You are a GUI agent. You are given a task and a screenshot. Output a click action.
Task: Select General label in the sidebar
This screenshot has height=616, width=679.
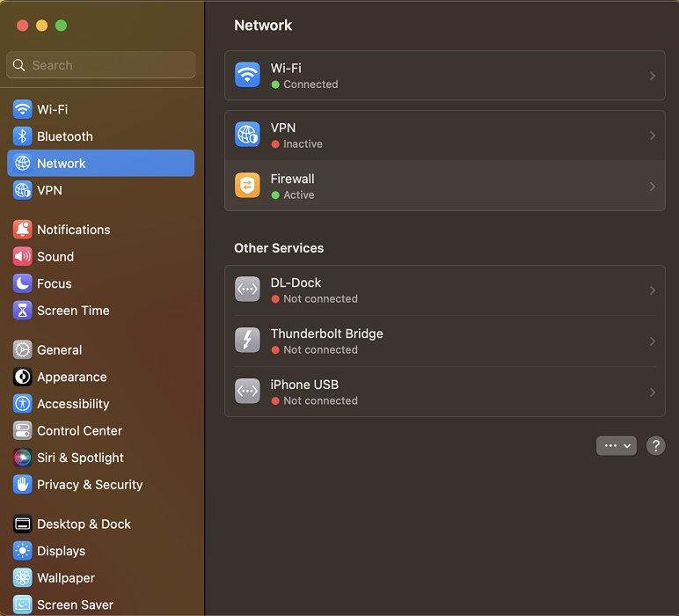59,350
